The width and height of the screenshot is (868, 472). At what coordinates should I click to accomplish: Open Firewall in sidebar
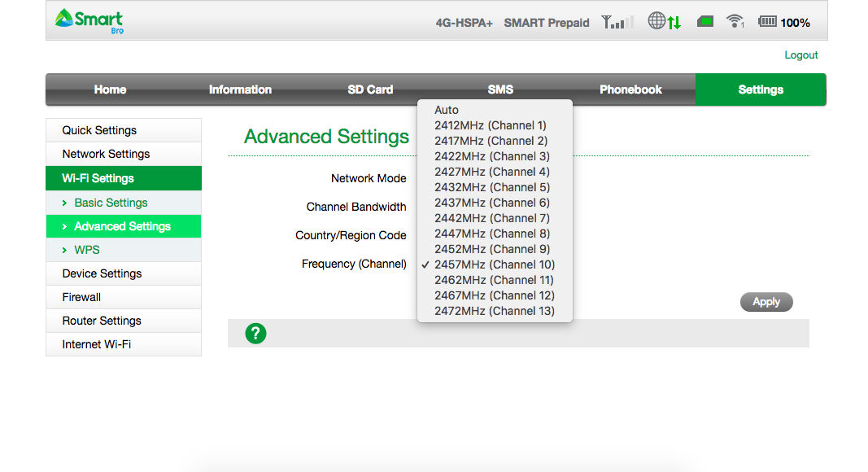[x=124, y=297]
